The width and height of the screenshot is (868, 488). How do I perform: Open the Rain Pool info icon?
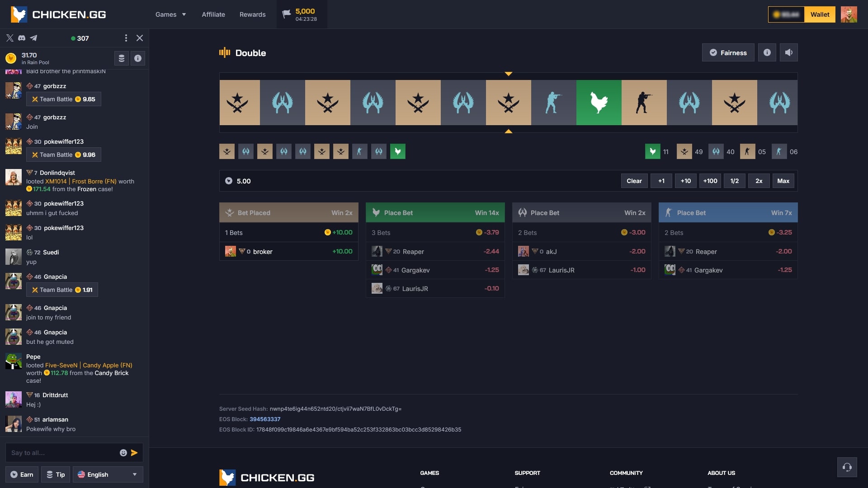138,58
